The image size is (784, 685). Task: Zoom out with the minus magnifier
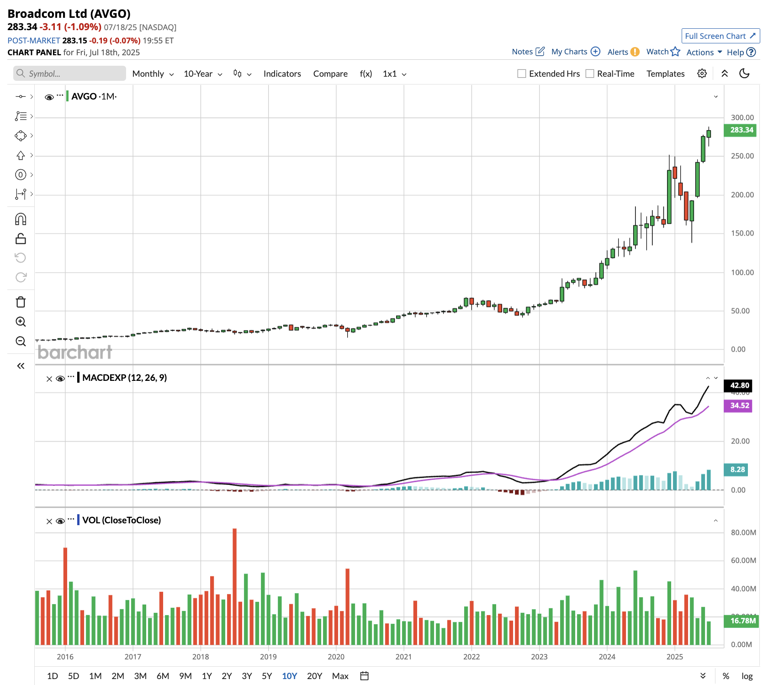tap(21, 341)
